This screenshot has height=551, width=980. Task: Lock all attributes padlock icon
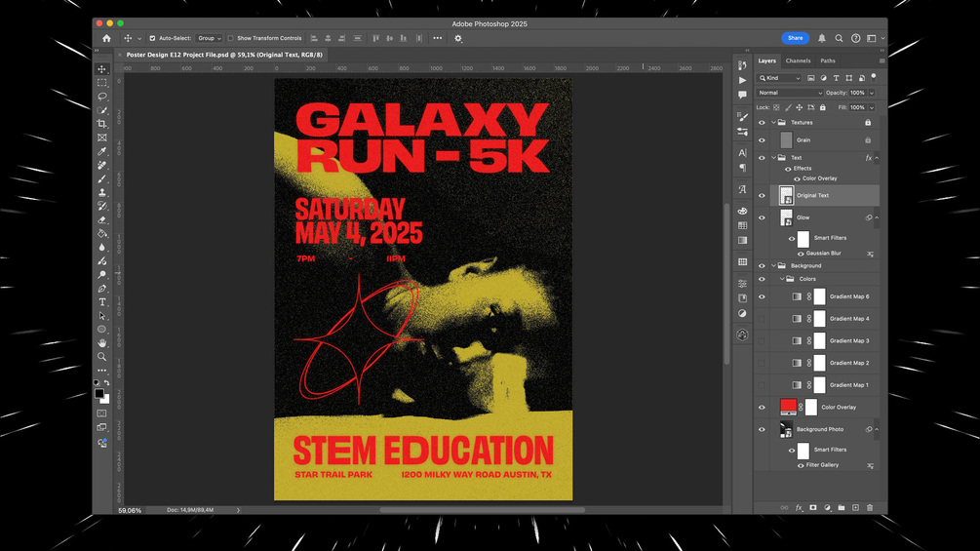(x=822, y=107)
